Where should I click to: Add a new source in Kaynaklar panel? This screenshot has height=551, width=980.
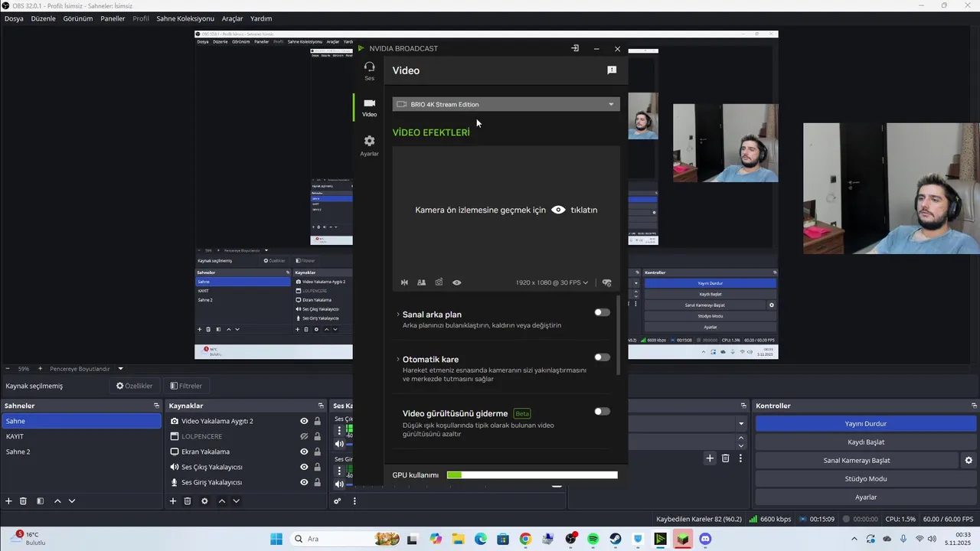173,501
